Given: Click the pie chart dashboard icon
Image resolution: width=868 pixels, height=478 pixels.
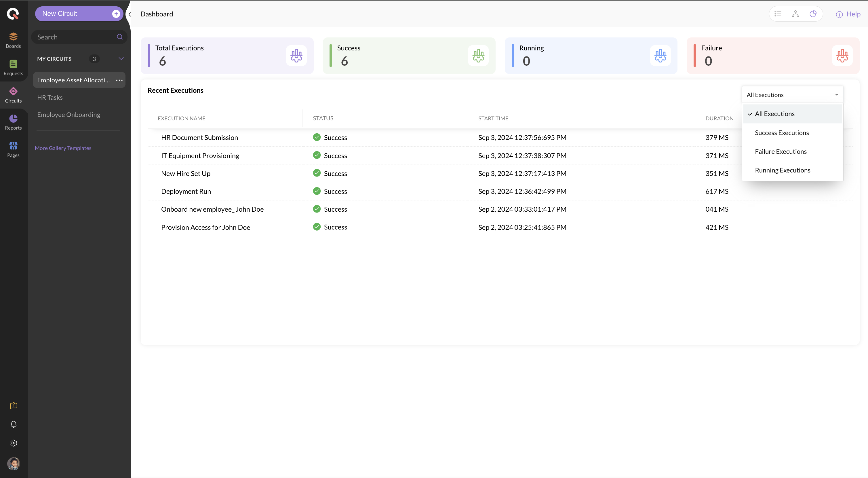Looking at the screenshot, I should click(813, 14).
